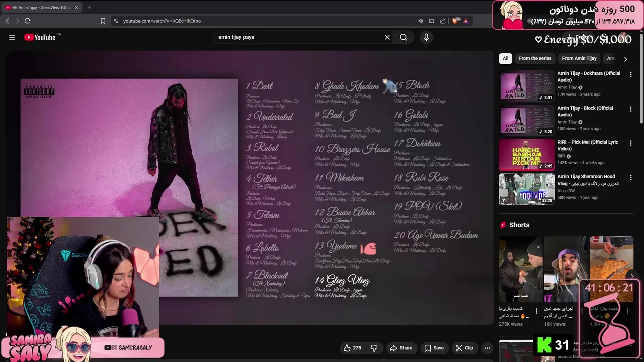Image resolution: width=644 pixels, height=362 pixels.
Task: Click autoplay blocked icon in address bar
Action: (x=421, y=21)
